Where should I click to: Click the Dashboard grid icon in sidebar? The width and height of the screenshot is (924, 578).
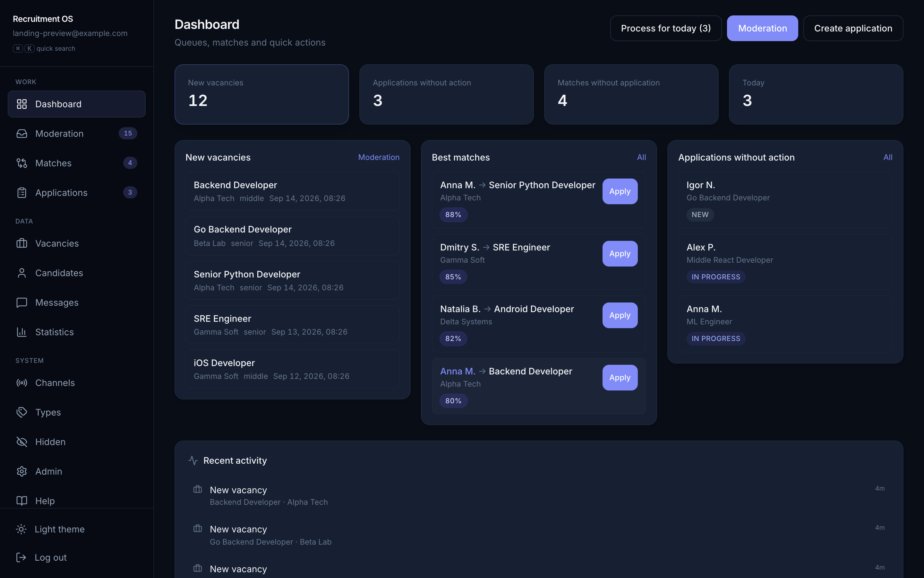(x=22, y=104)
